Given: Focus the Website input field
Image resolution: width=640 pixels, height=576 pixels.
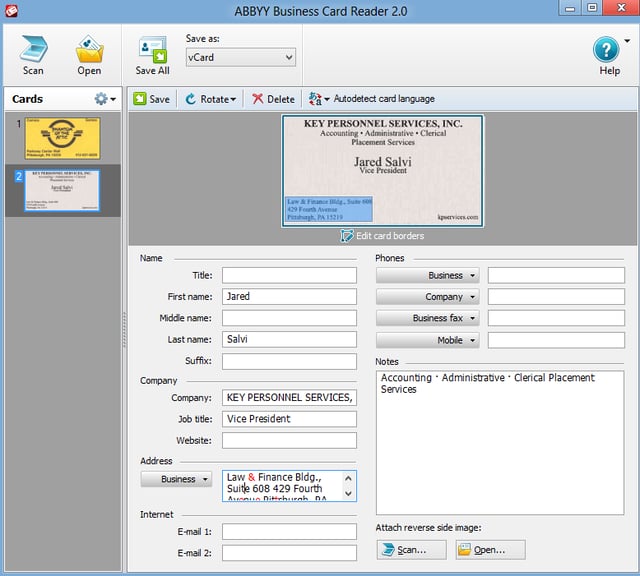Looking at the screenshot, I should pyautogui.click(x=289, y=440).
